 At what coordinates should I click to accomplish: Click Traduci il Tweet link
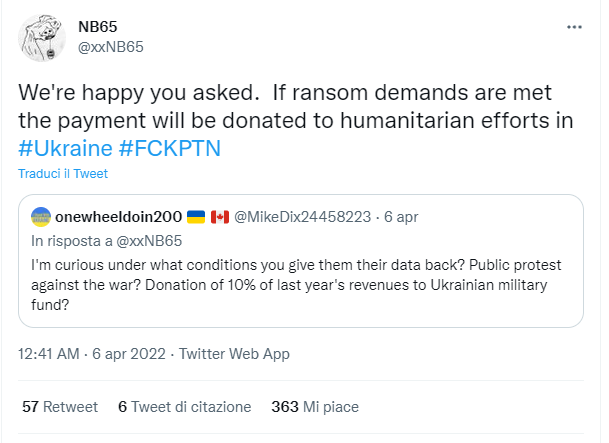[62, 173]
